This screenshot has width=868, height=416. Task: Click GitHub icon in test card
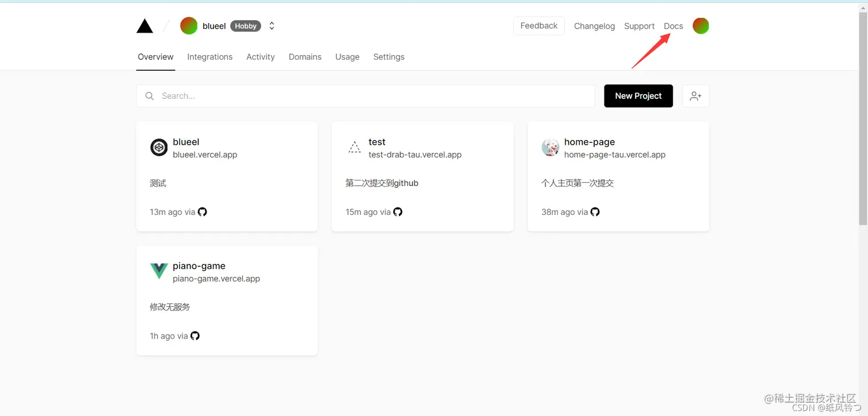pyautogui.click(x=398, y=212)
